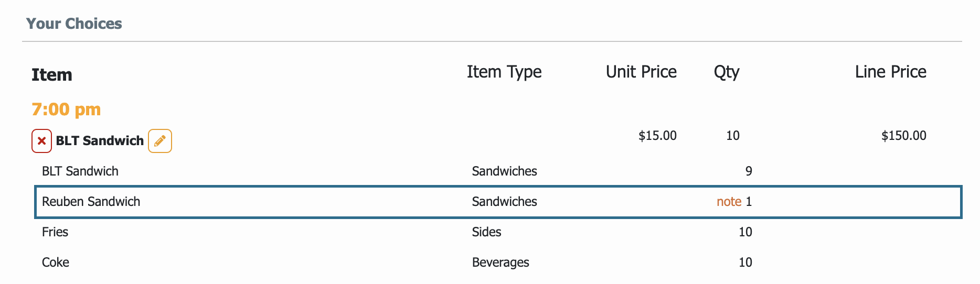This screenshot has width=980, height=284.
Task: Select the Fries line item
Action: click(x=498, y=232)
